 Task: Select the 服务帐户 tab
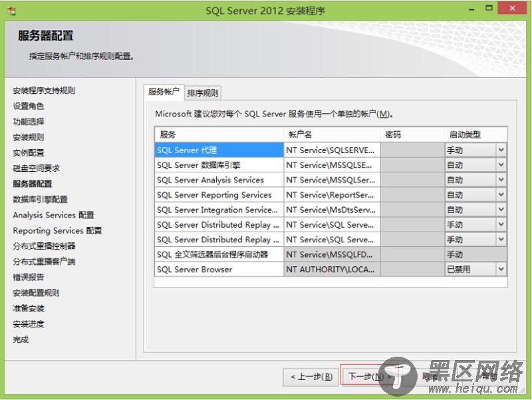[x=164, y=92]
